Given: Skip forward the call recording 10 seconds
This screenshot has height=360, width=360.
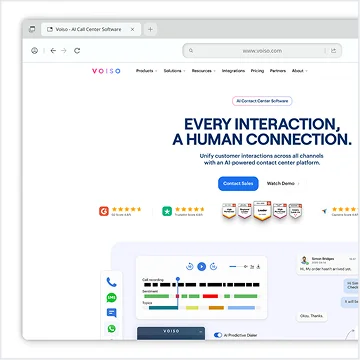Looking at the screenshot, I should point(213,266).
